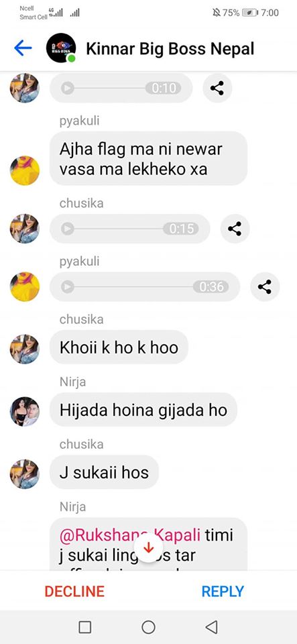The height and width of the screenshot is (644, 297).
Task: Play the 0:15 voice message from chusika
Action: click(x=67, y=229)
